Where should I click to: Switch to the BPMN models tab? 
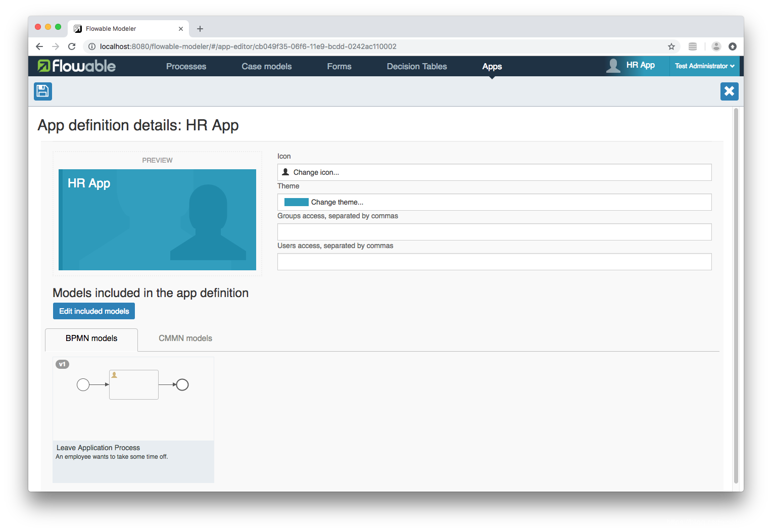[91, 338]
